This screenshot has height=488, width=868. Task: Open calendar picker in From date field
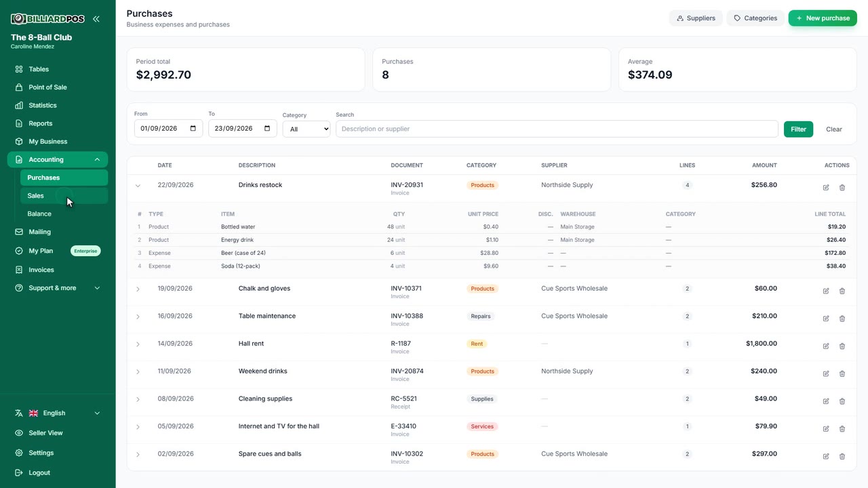[x=193, y=129]
